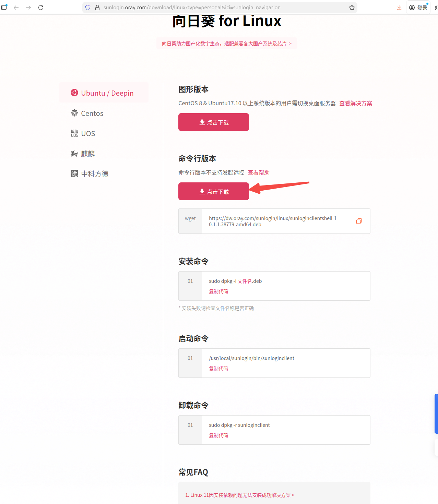Click the browser reload icon
Screen dimensions: 438x504
click(41, 8)
